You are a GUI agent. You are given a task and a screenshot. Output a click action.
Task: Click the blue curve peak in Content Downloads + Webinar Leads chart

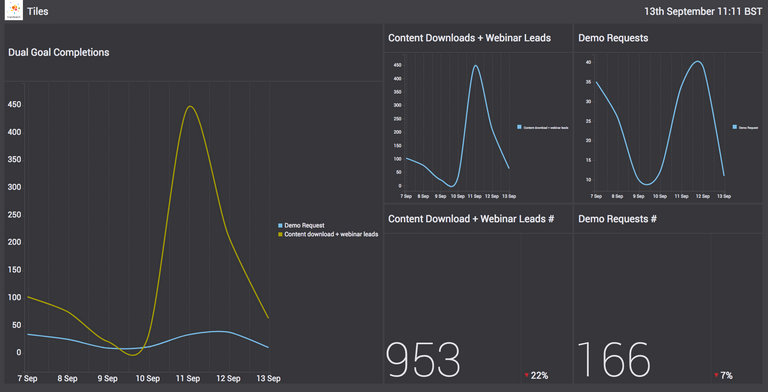[475, 66]
